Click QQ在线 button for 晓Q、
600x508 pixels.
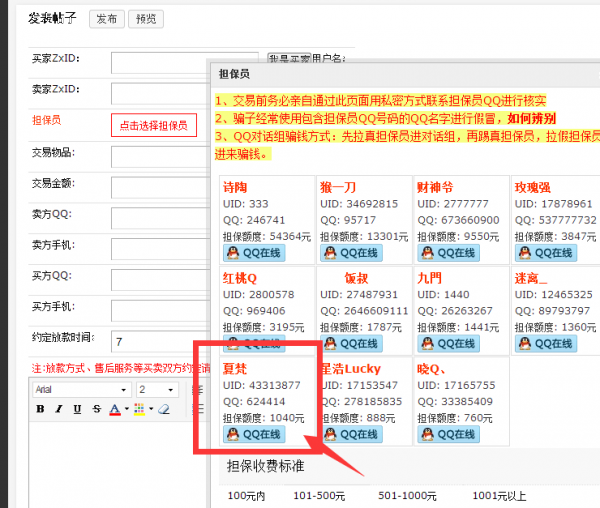[x=448, y=434]
